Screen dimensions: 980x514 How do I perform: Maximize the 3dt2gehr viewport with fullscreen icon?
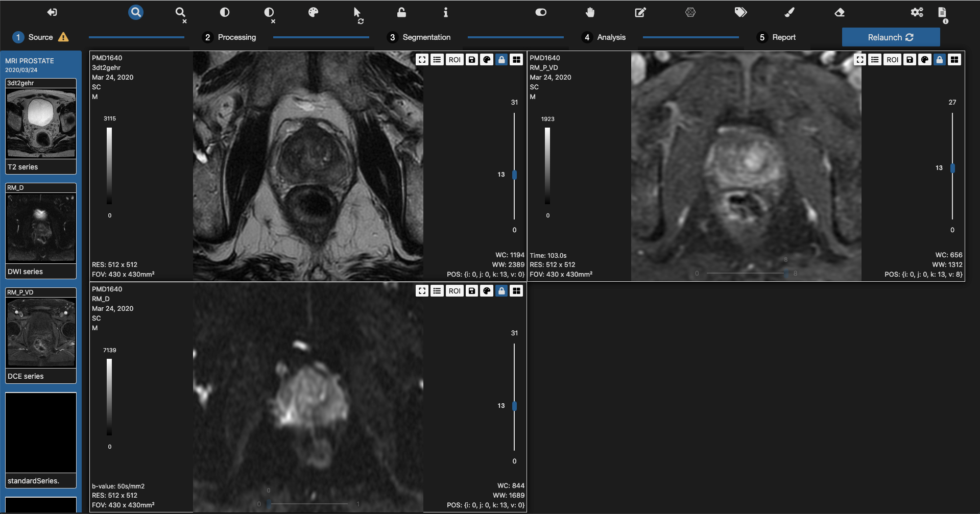pos(422,60)
